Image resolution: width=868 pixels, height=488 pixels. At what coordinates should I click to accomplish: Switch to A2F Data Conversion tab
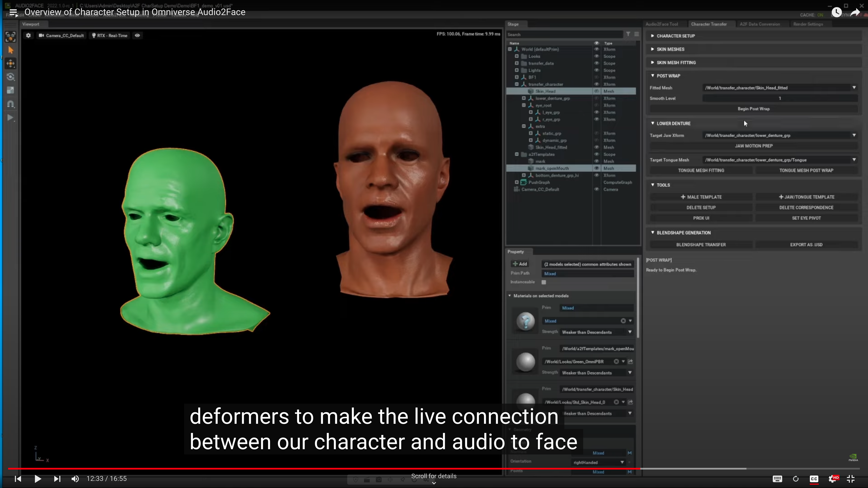759,24
